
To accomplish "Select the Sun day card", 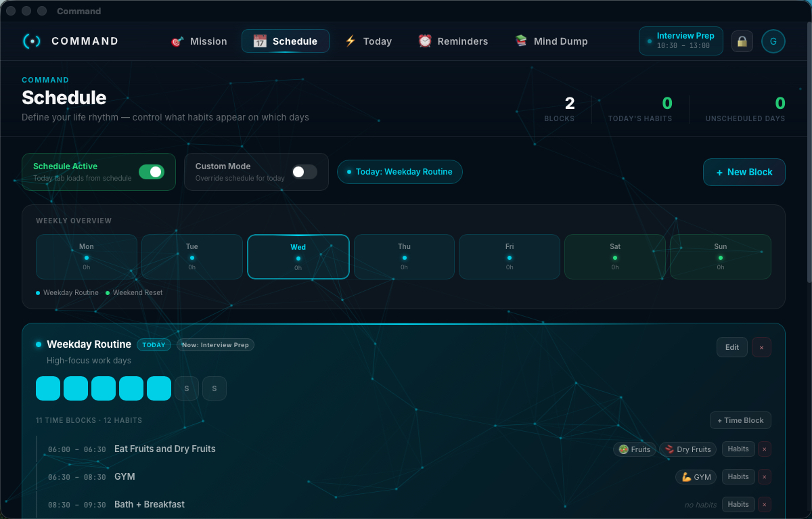I will click(x=721, y=256).
